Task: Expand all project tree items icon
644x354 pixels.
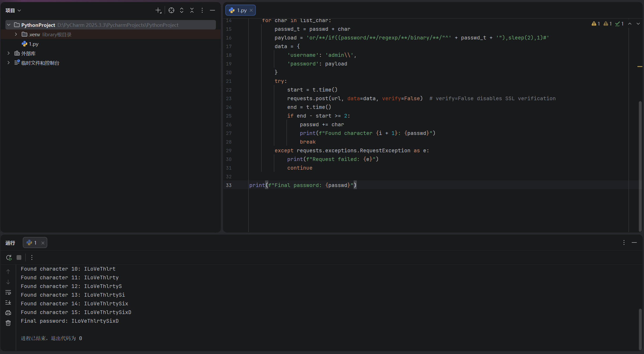Action: (182, 10)
